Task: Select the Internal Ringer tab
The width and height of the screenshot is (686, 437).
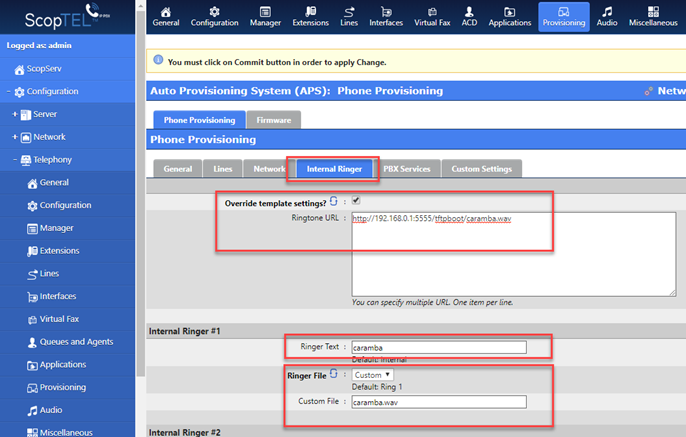Action: point(334,169)
